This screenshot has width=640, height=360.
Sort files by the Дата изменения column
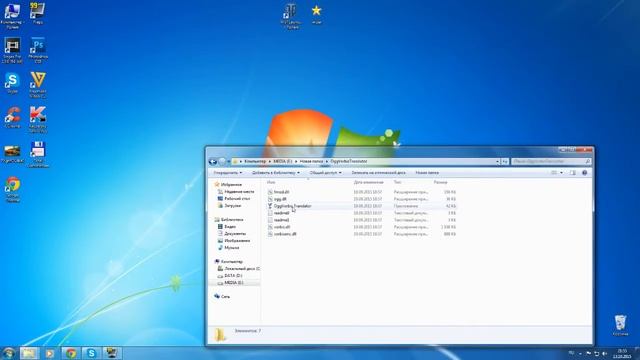click(x=369, y=182)
